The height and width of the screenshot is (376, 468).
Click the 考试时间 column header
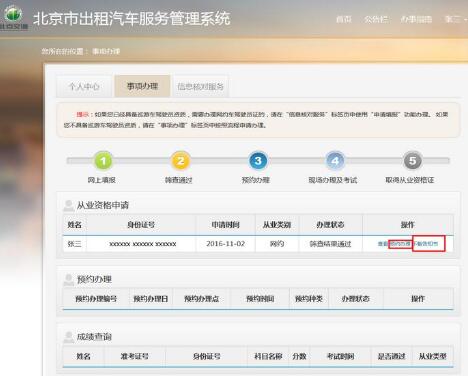click(340, 356)
